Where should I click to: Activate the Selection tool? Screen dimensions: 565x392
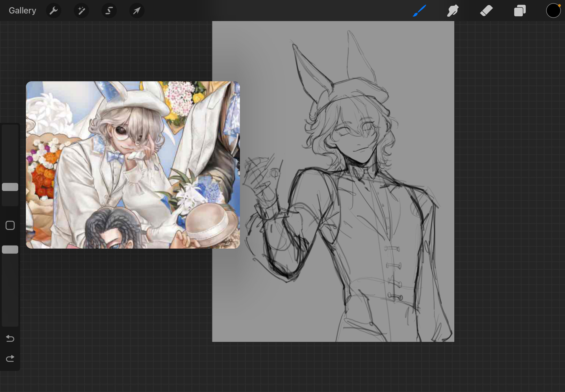[x=109, y=11]
